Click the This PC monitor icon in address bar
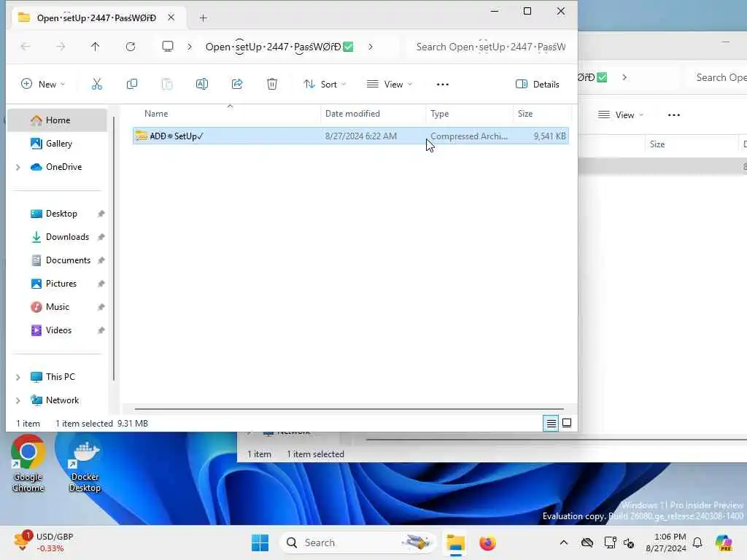The height and width of the screenshot is (560, 747). (168, 46)
